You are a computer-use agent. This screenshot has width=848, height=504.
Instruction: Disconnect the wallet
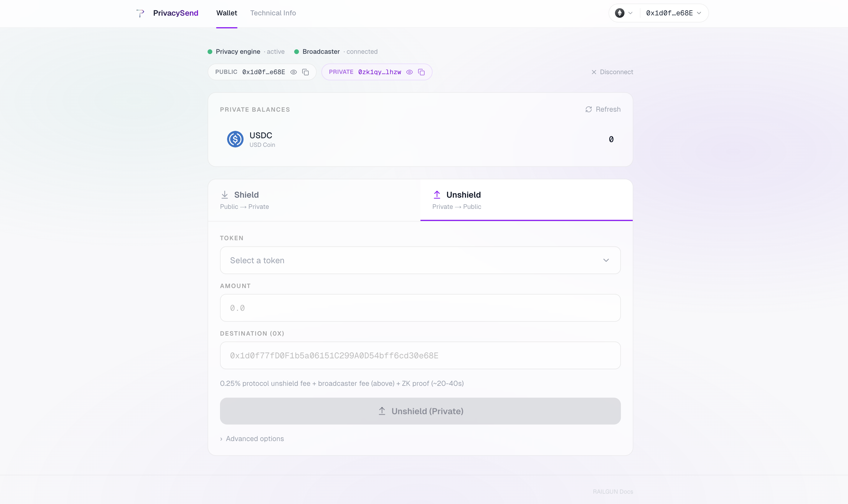[x=612, y=72]
